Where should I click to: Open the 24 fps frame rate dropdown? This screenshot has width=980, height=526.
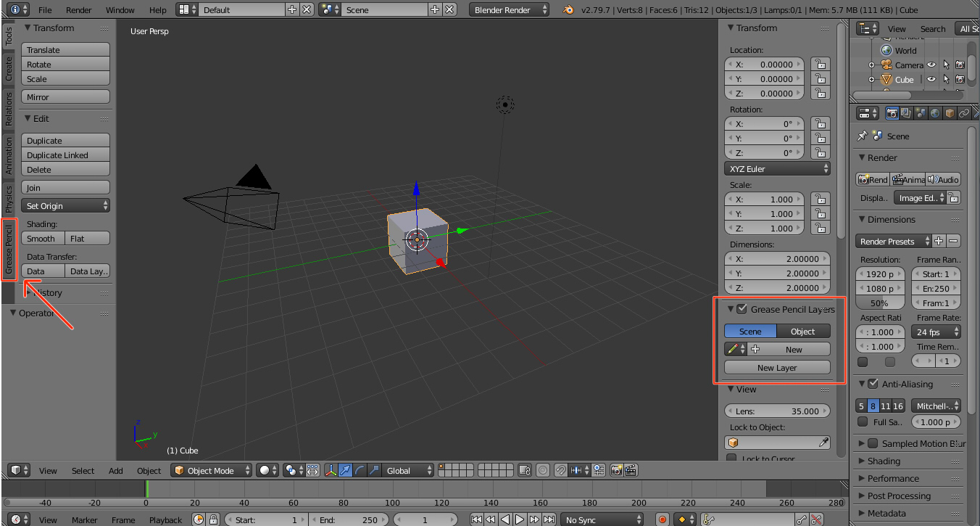click(x=936, y=332)
